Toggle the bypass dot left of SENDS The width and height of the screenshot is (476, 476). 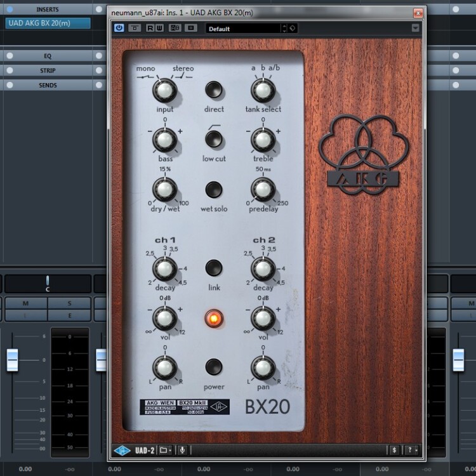[10, 85]
